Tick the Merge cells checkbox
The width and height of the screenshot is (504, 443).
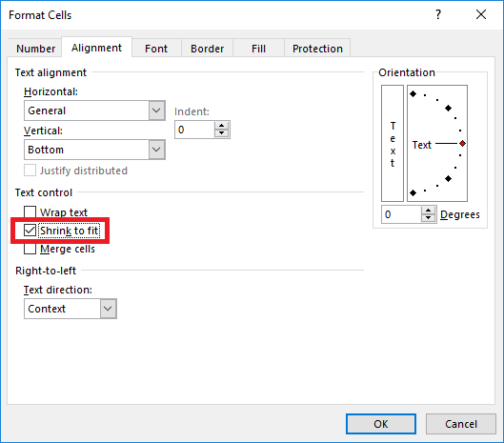30,249
